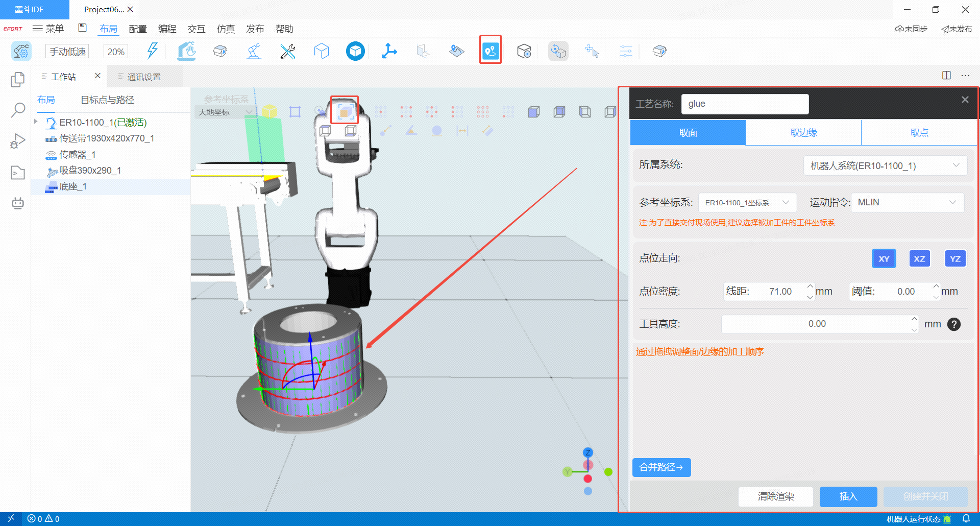Image resolution: width=980 pixels, height=526 pixels.
Task: Switch to the 取点 tab
Action: (x=919, y=133)
